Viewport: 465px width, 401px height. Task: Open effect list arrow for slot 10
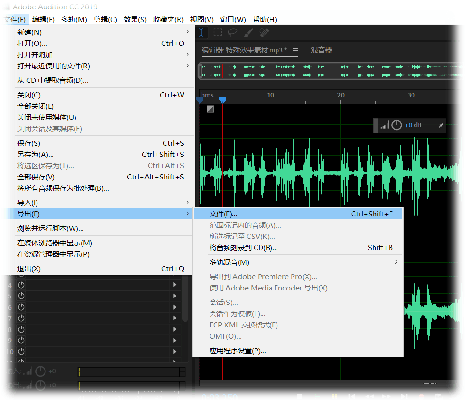pos(174,352)
